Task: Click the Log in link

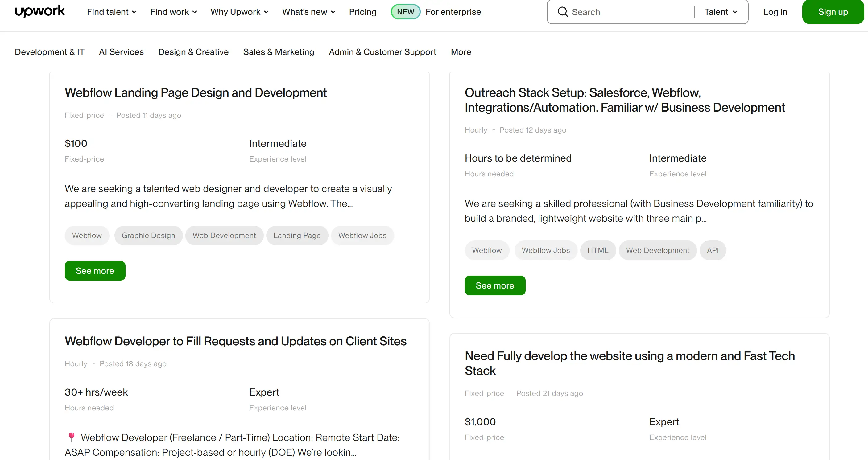Action: 775,12
